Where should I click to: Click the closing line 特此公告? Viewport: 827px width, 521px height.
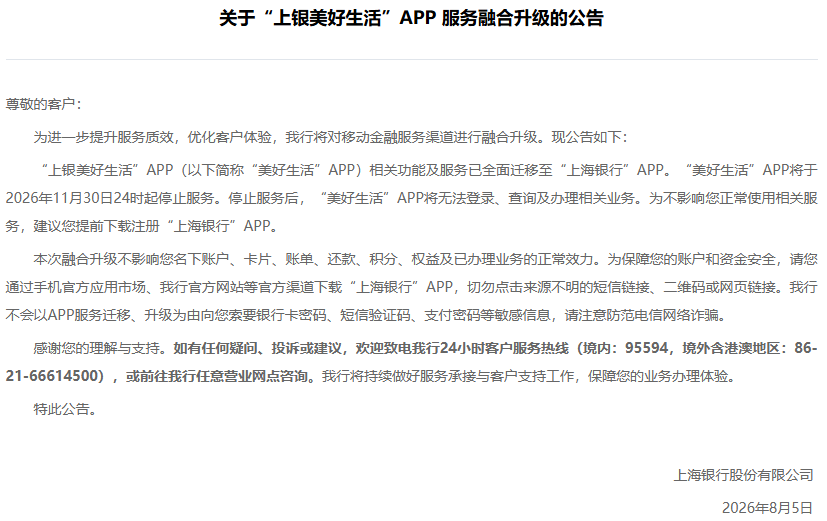click(x=65, y=409)
